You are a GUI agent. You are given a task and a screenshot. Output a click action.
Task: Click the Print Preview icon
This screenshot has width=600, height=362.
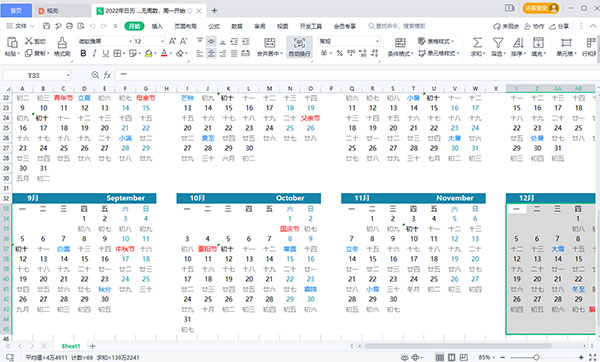click(x=81, y=26)
